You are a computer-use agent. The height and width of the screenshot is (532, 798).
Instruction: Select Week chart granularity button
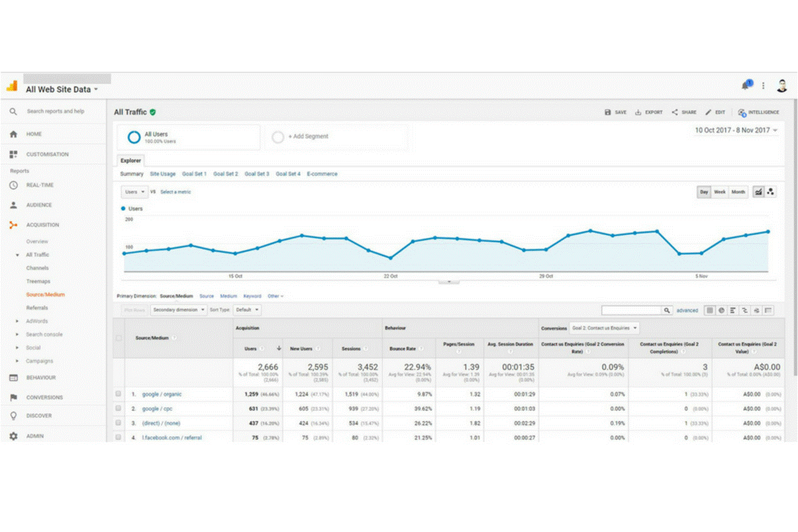pyautogui.click(x=719, y=192)
